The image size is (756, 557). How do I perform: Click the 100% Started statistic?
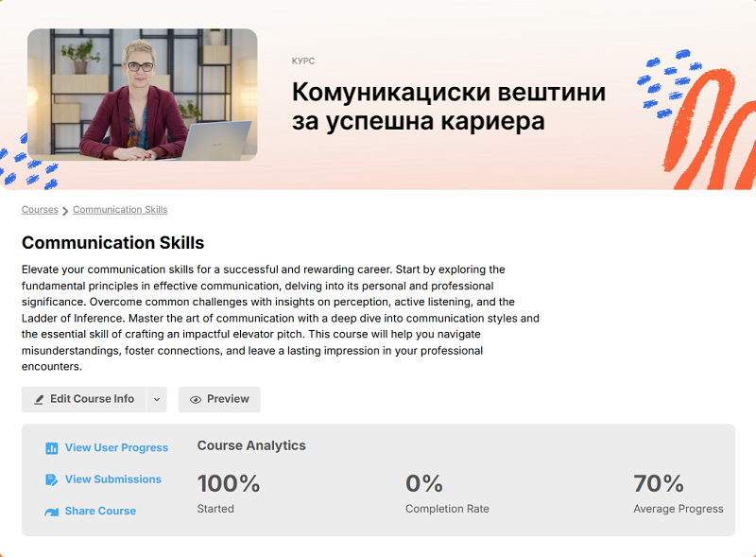click(228, 484)
